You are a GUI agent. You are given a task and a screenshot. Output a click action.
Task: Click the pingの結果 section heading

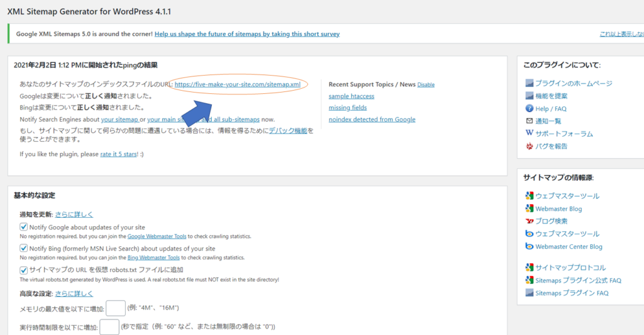pyautogui.click(x=86, y=65)
